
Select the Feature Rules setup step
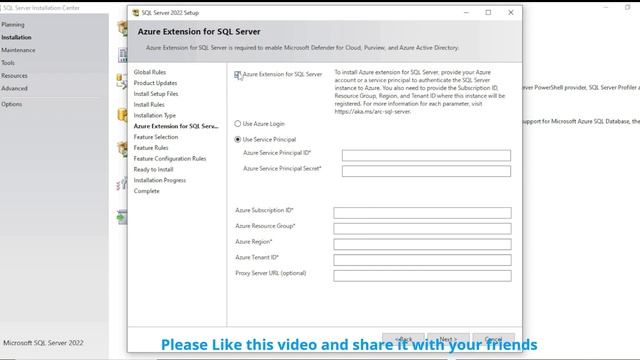pyautogui.click(x=151, y=148)
